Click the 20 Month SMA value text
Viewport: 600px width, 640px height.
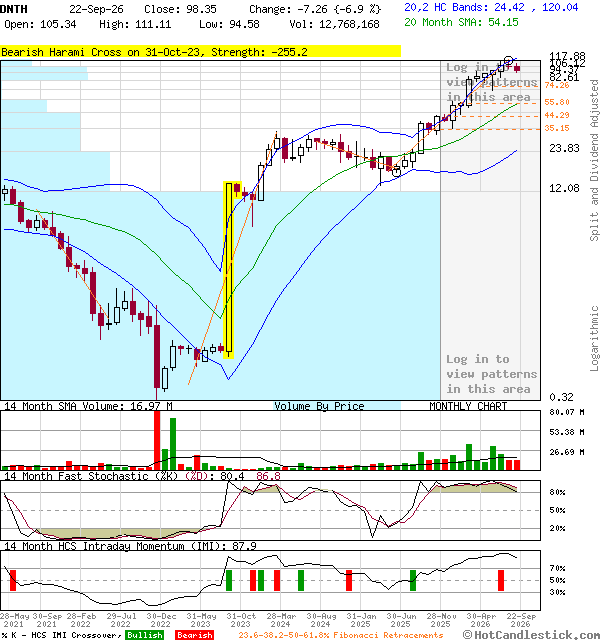[461, 22]
